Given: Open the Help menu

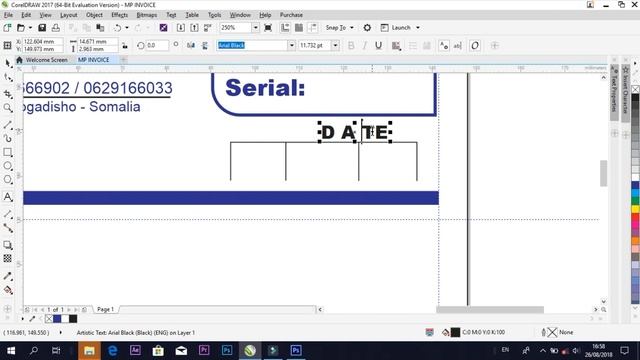Looking at the screenshot, I should pos(265,15).
